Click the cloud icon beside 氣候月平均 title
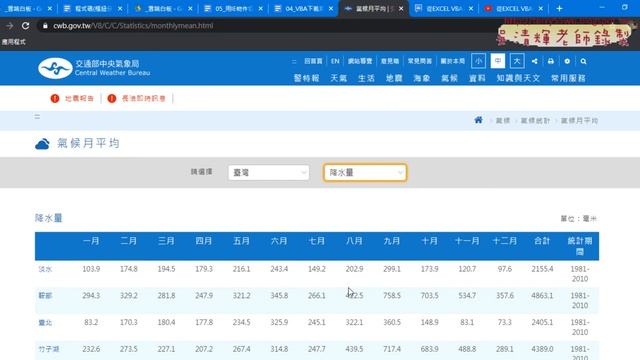 point(42,144)
